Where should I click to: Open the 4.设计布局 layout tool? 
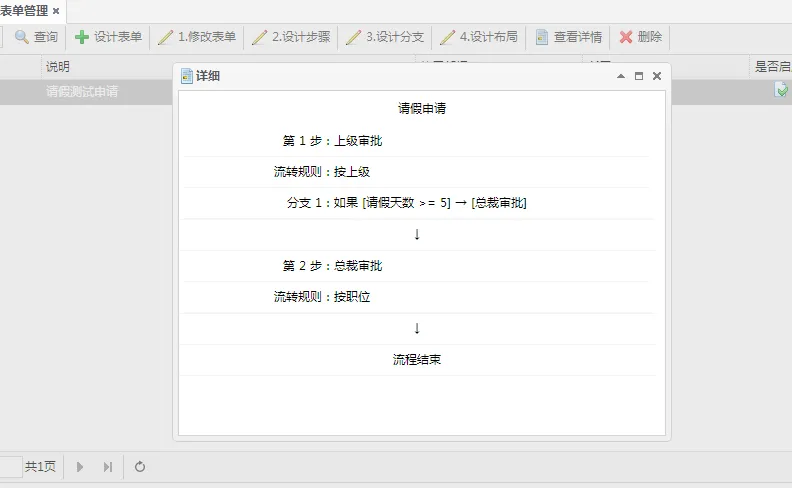click(479, 37)
